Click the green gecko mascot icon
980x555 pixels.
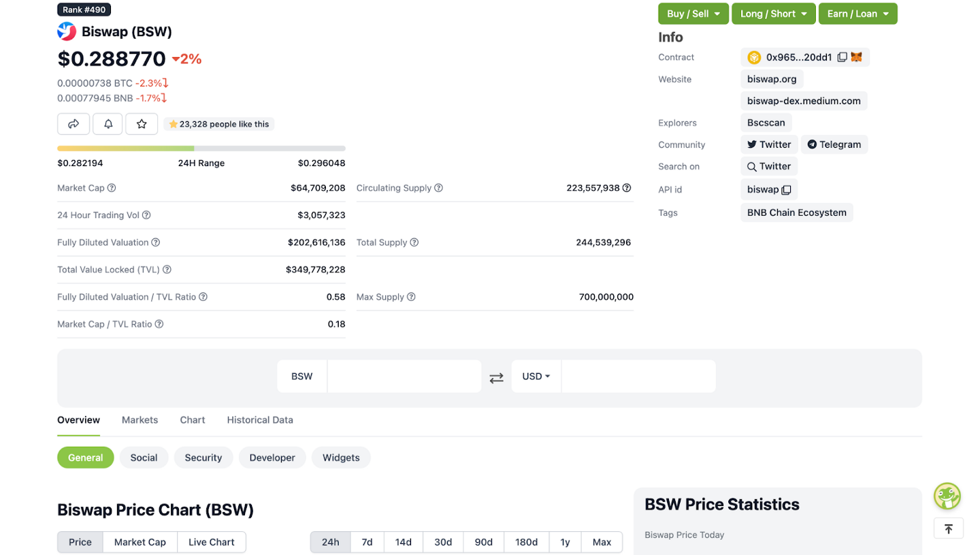point(947,496)
